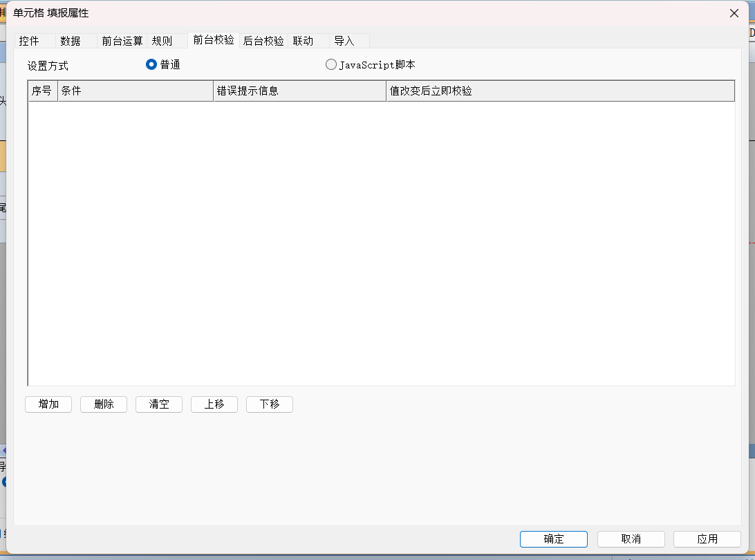
Task: Choose the 普通 setting mode
Action: click(151, 64)
